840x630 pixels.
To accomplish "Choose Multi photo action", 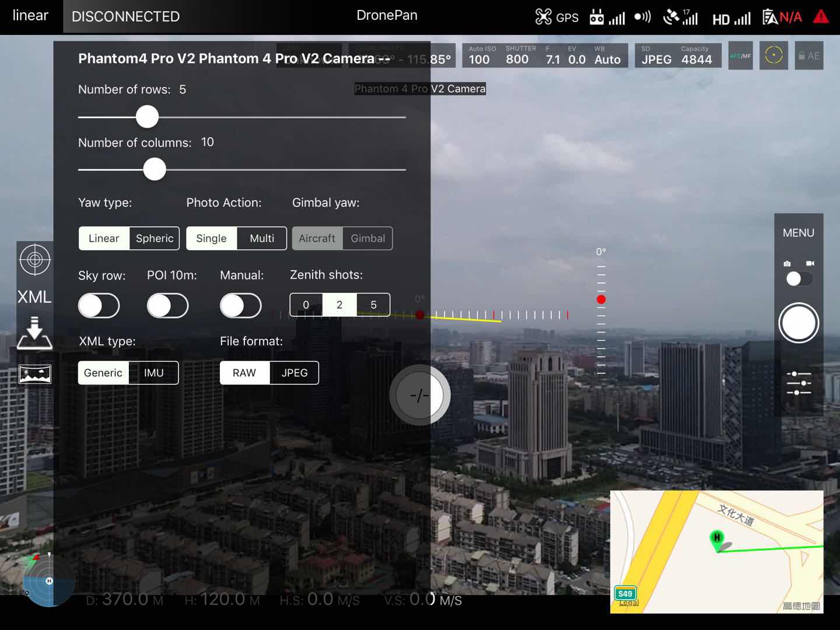I will pos(262,239).
